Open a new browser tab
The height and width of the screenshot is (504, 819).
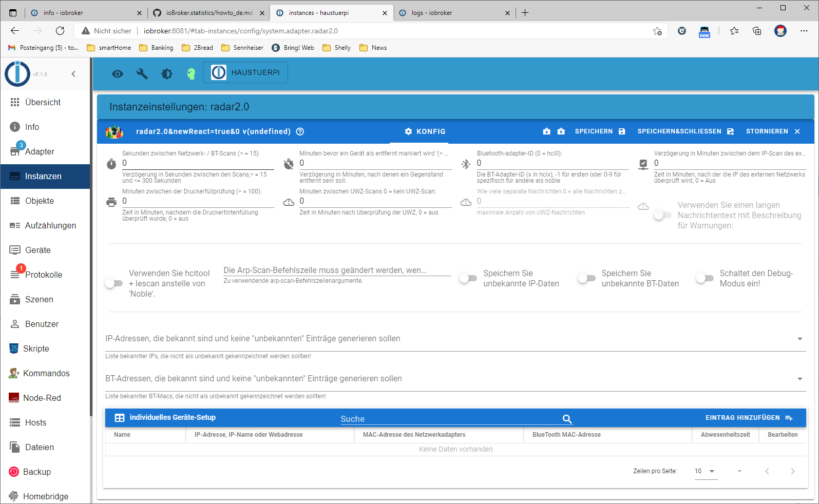pyautogui.click(x=525, y=13)
